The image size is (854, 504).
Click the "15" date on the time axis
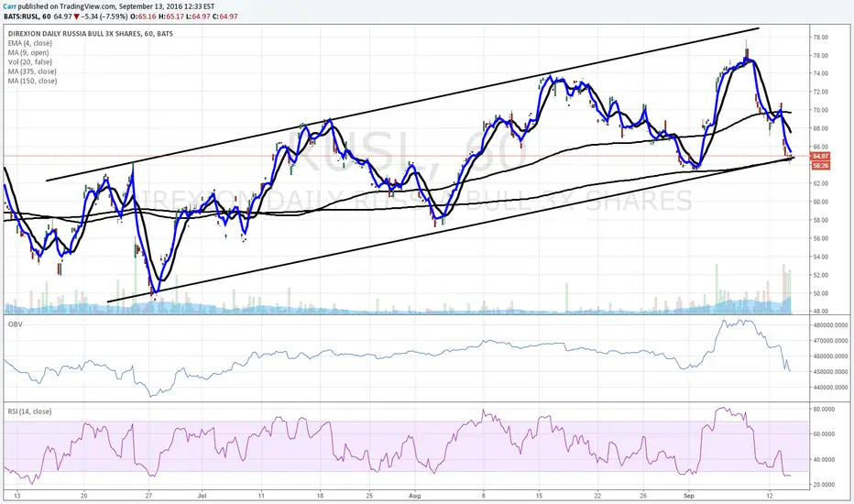[x=539, y=496]
